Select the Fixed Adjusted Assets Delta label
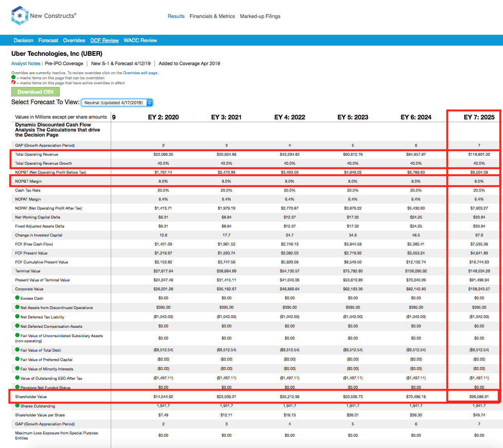This screenshot has width=503, height=448. pos(40,226)
